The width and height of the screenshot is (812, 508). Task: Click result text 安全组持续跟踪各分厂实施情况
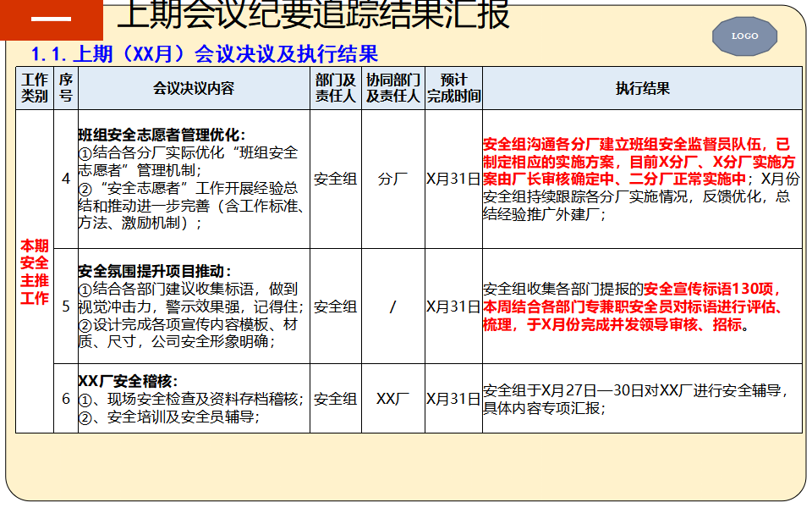point(585,197)
